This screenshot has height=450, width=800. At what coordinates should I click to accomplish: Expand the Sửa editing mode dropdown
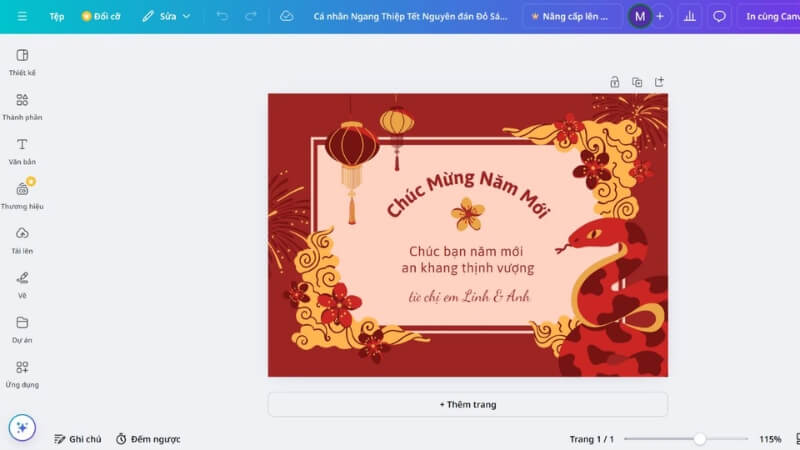(x=166, y=16)
